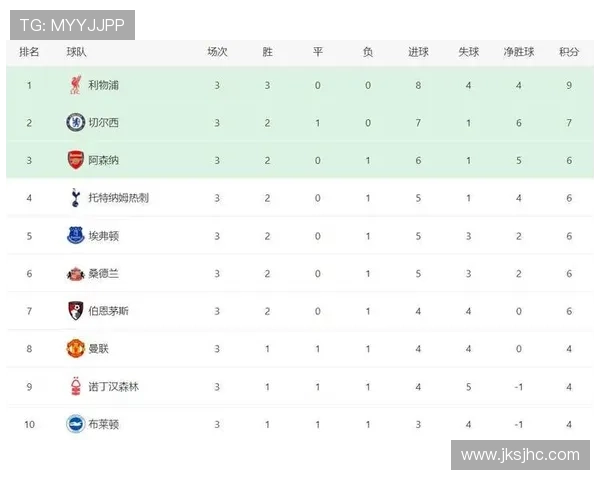Sort by 积分 column header

(x=569, y=51)
